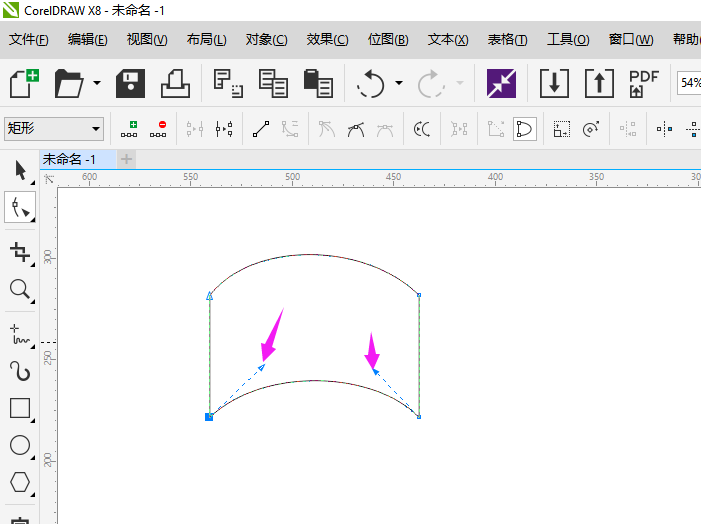Viewport: 701px width, 524px height.
Task: Select the Rectangle tool
Action: pyautogui.click(x=20, y=408)
